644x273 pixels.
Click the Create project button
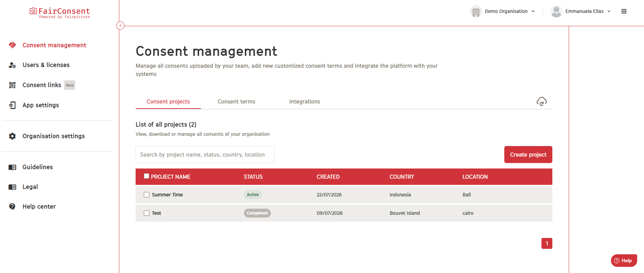[x=528, y=155]
